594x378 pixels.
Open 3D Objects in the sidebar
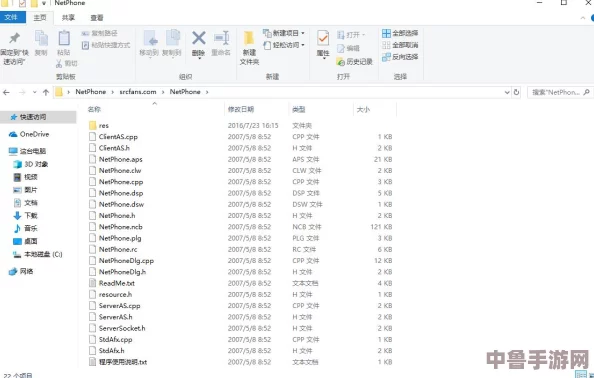click(x=30, y=164)
